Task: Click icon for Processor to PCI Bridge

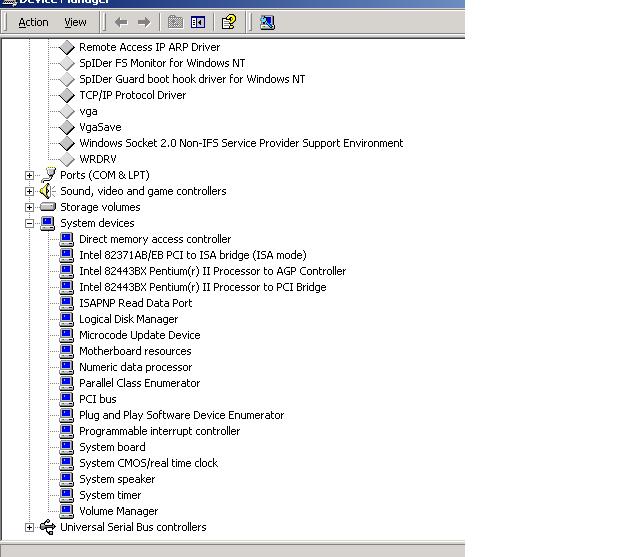Action: [67, 287]
